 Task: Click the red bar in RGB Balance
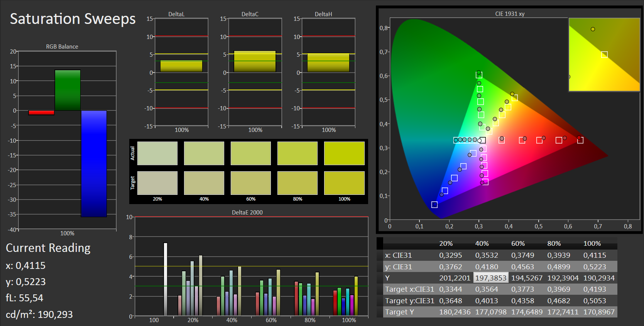tap(41, 113)
